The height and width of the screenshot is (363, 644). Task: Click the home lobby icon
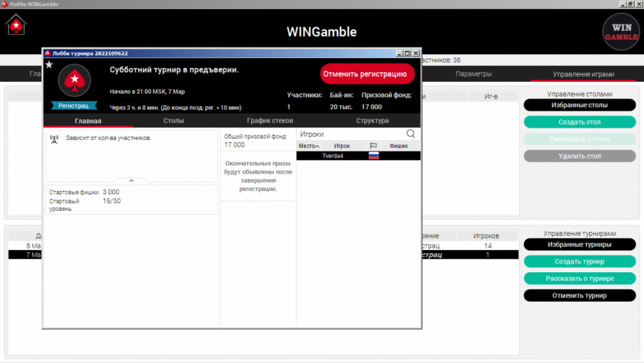click(16, 26)
